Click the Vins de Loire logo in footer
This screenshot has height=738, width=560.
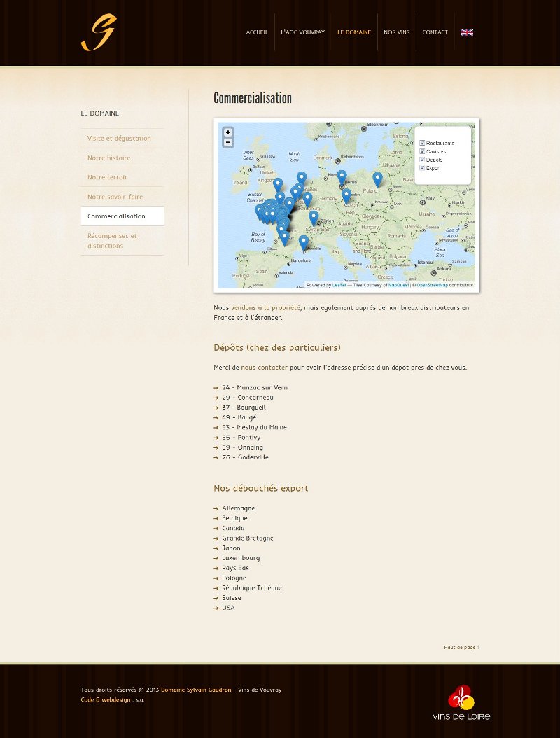[x=461, y=702]
